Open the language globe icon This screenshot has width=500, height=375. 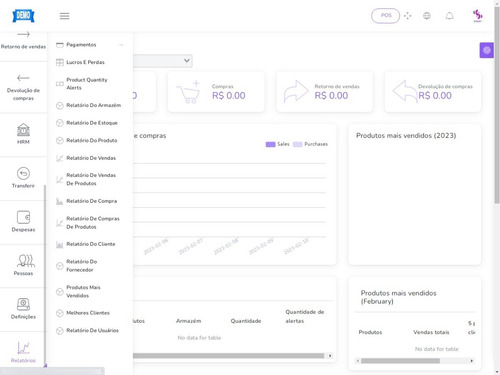(x=427, y=16)
